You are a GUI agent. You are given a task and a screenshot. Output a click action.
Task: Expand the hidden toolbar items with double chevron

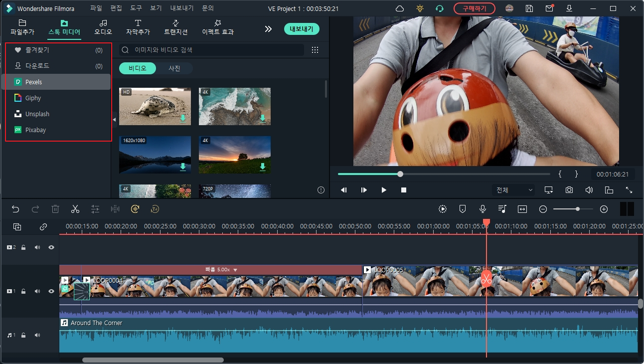click(x=268, y=28)
